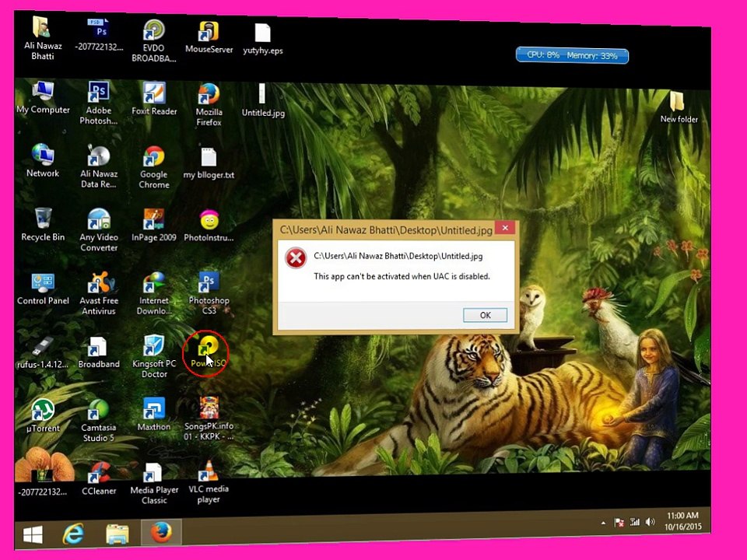The width and height of the screenshot is (747, 560).
Task: Open the Recycle Bin
Action: [x=43, y=224]
